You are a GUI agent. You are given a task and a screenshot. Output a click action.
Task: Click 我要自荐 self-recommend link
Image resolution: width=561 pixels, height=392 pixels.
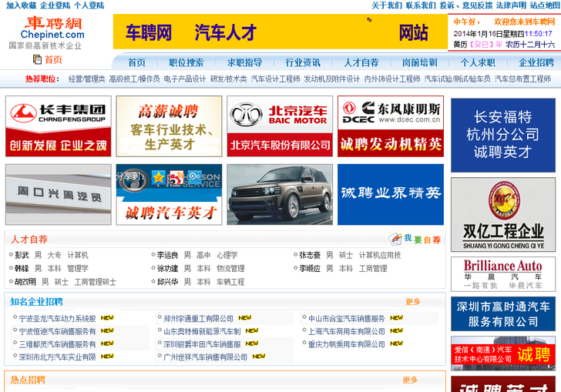(422, 240)
